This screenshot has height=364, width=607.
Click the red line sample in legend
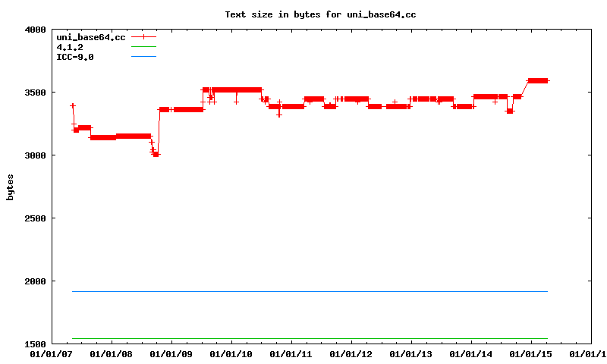point(143,36)
